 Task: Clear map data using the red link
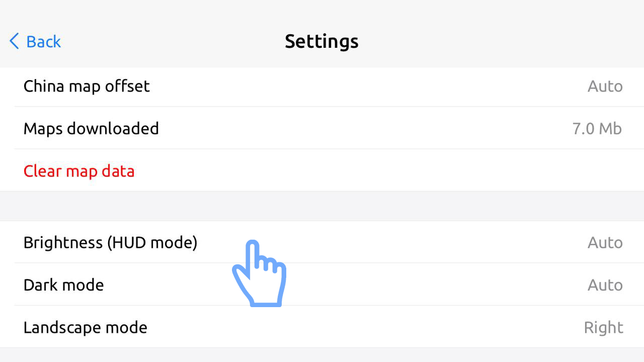coord(79,171)
